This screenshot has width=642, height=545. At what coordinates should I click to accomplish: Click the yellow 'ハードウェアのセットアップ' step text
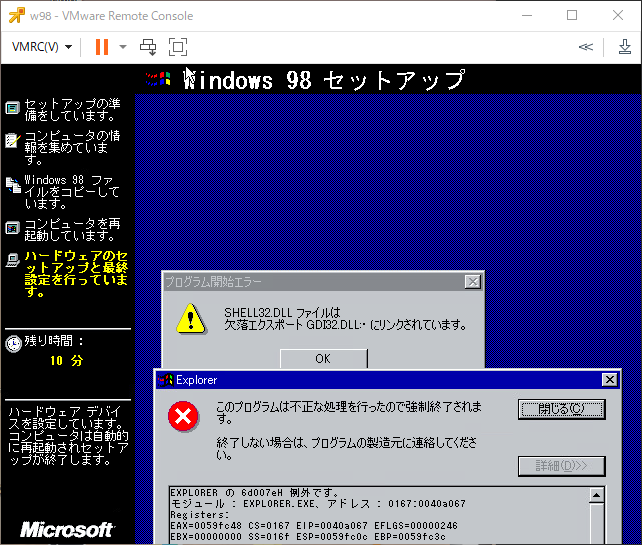[x=76, y=273]
